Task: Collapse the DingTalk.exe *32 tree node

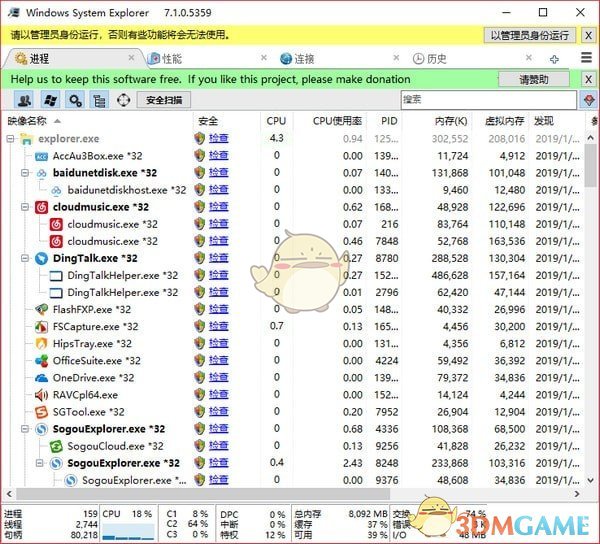Action: (x=24, y=258)
